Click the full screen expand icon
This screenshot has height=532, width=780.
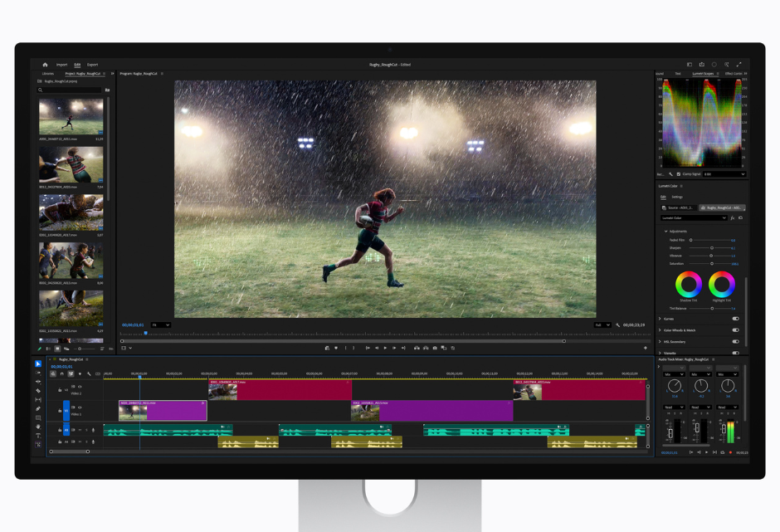click(x=739, y=64)
